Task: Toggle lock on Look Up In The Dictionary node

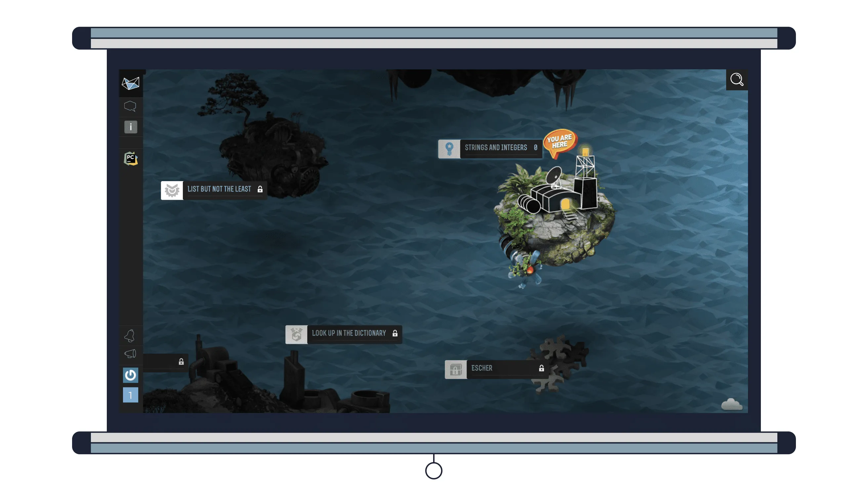Action: [393, 333]
